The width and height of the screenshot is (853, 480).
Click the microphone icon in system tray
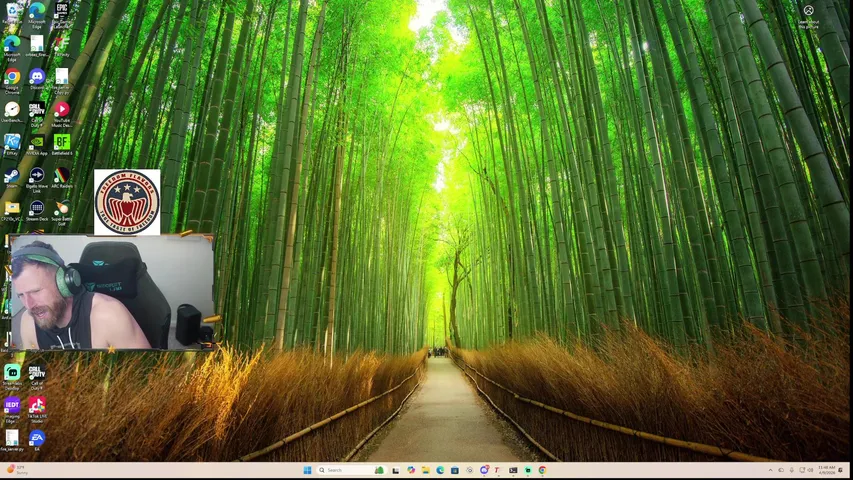[792, 470]
